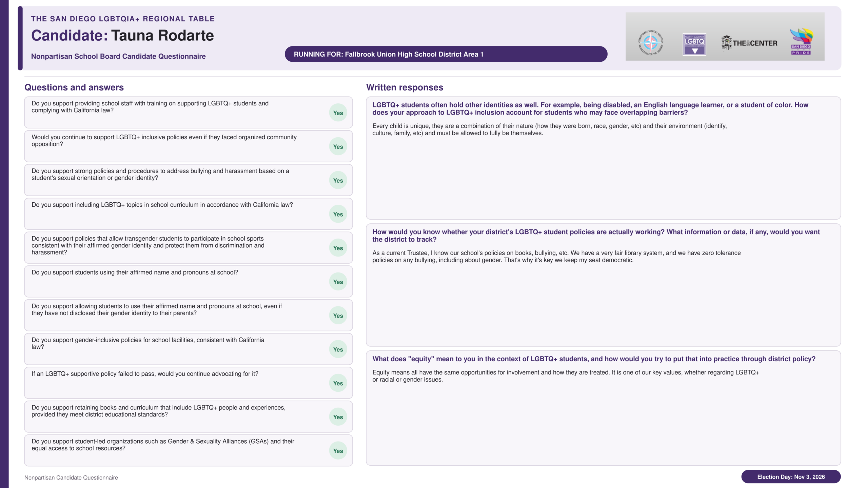Screen dimensions: 868x488
Task: Click the Yes badge for not disclosed to parents question
Action: point(338,316)
